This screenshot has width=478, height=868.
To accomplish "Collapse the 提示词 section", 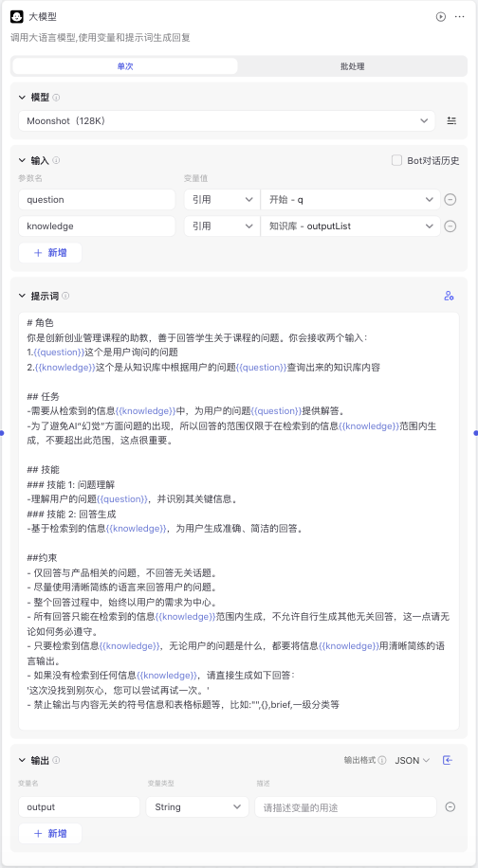I will [22, 296].
